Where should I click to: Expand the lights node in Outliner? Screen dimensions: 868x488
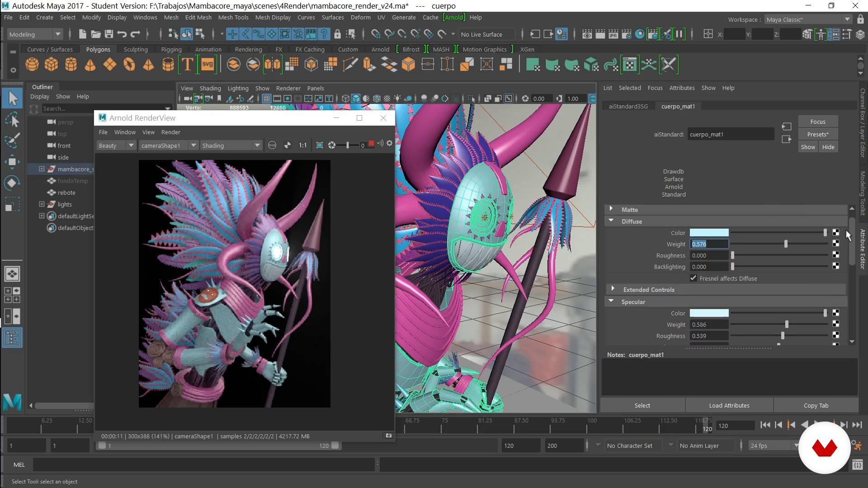click(x=42, y=204)
